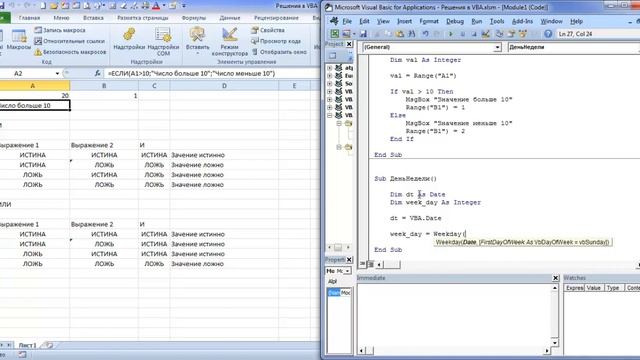Close the Project explorer pane

(349, 44)
